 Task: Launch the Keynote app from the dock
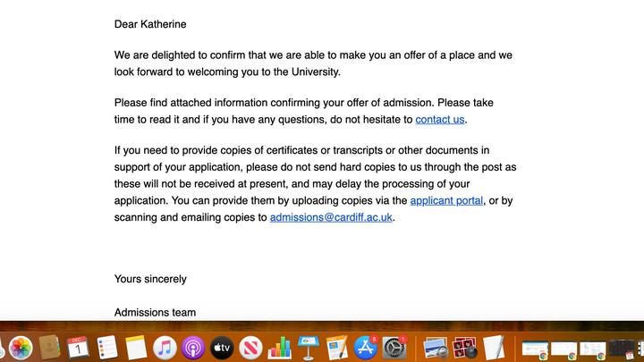coord(308,348)
